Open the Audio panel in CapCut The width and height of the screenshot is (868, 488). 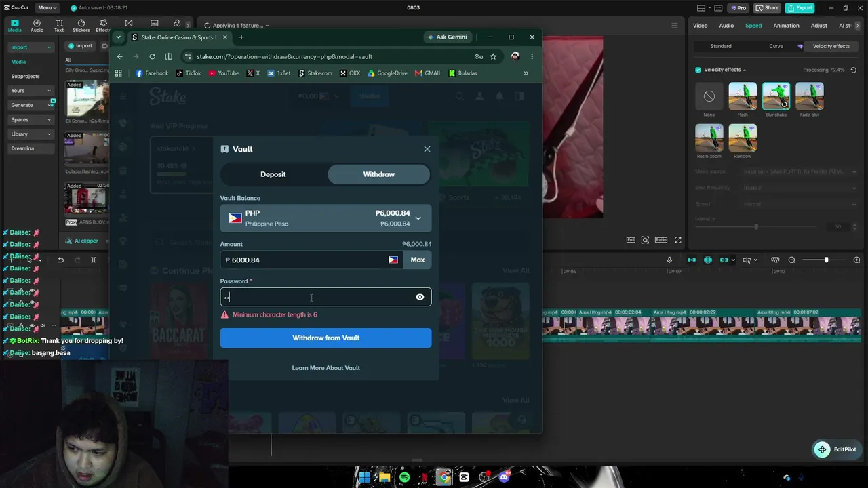[x=37, y=26]
